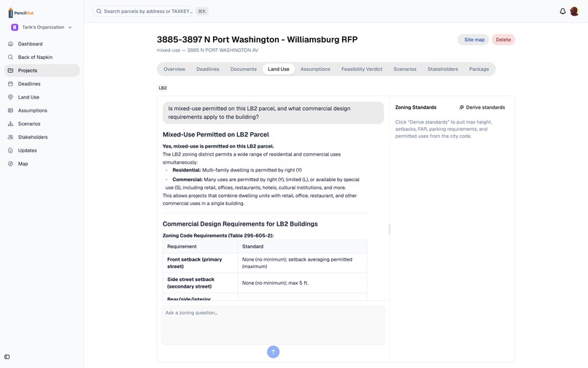Send question with the blue arrow button
Image resolution: width=588 pixels, height=368 pixels.
pyautogui.click(x=274, y=352)
